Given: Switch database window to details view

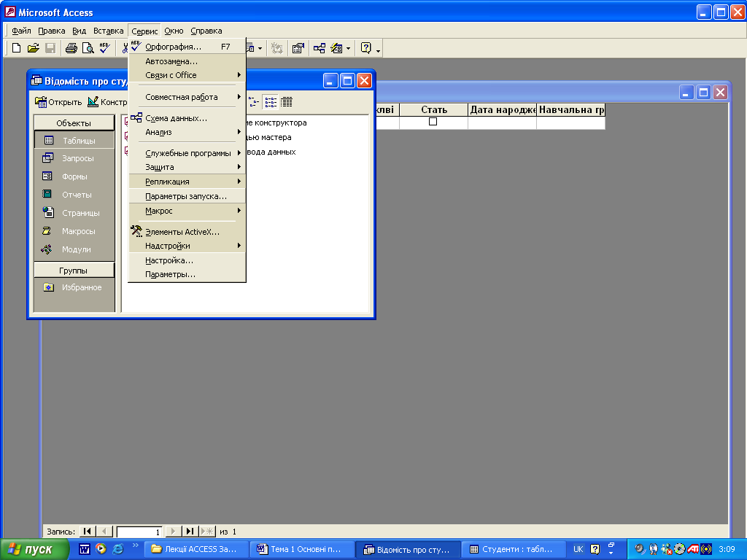Looking at the screenshot, I should 286,102.
